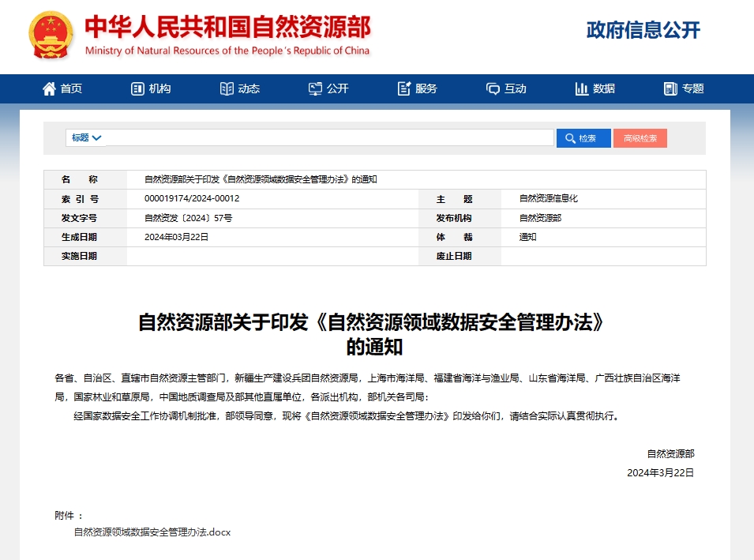
Task: Click the home icon in navigation bar
Action: (x=49, y=88)
